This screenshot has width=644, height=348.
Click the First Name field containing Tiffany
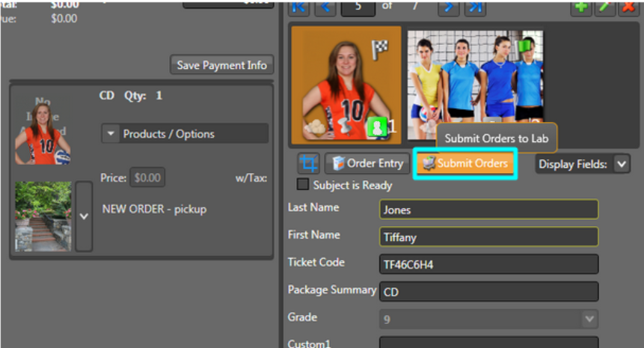pyautogui.click(x=488, y=237)
